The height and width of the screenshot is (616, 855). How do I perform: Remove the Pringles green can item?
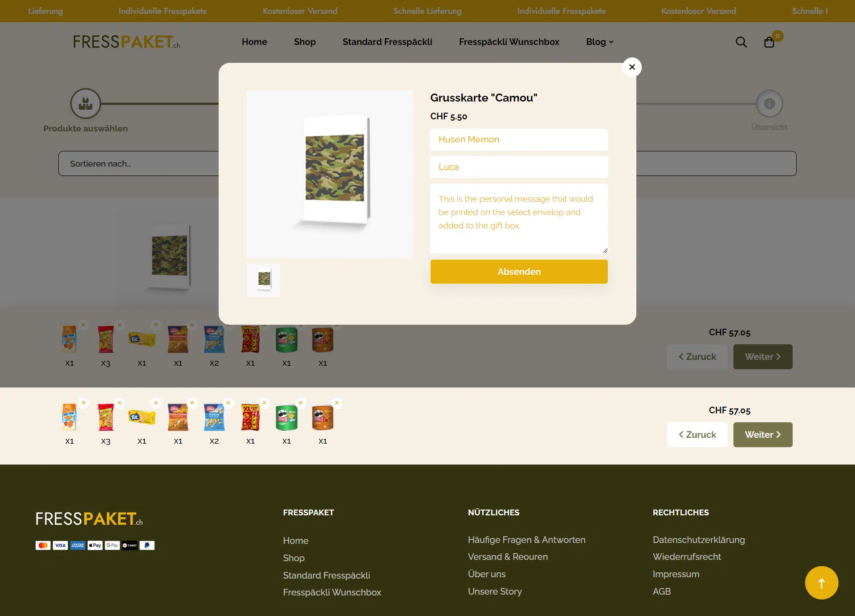(301, 403)
